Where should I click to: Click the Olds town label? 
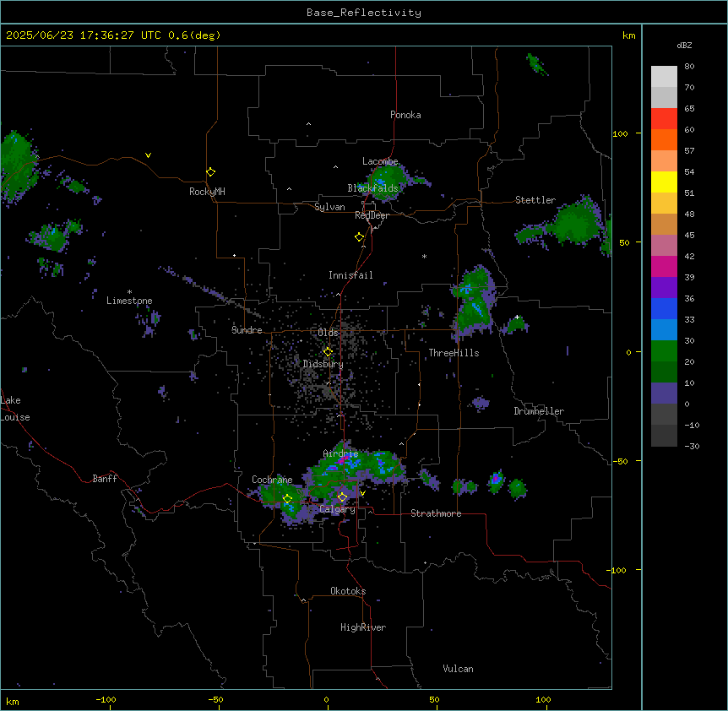[x=328, y=333]
